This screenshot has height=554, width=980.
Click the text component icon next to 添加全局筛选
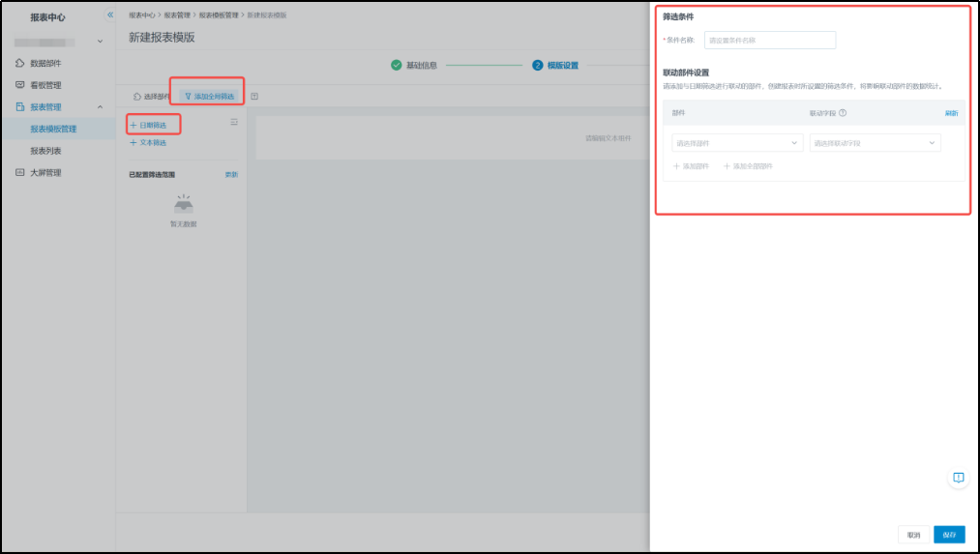click(x=254, y=96)
